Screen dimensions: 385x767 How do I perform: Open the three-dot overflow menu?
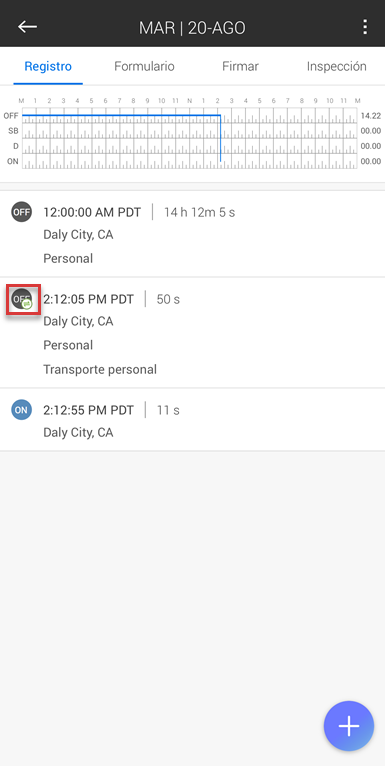(365, 27)
